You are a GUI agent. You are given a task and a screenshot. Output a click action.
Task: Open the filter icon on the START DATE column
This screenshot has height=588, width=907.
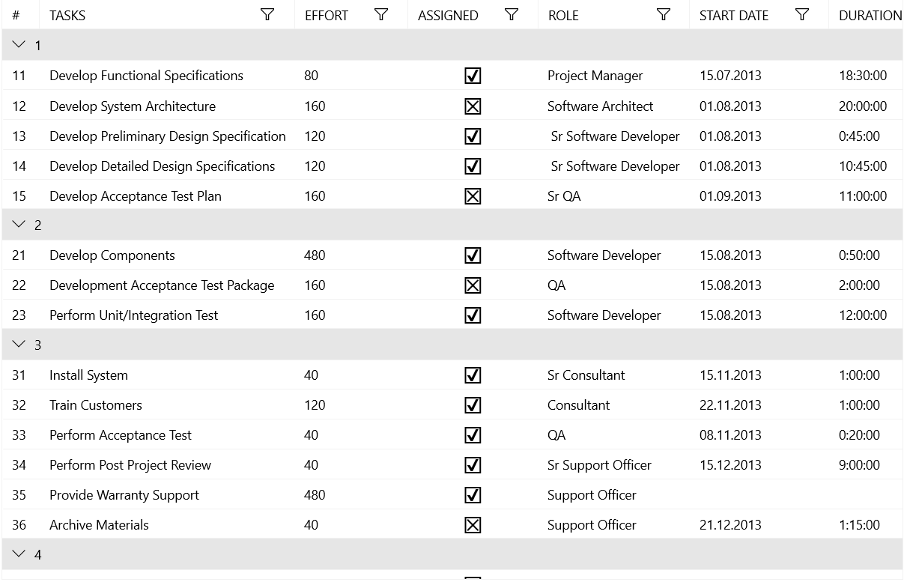click(802, 15)
